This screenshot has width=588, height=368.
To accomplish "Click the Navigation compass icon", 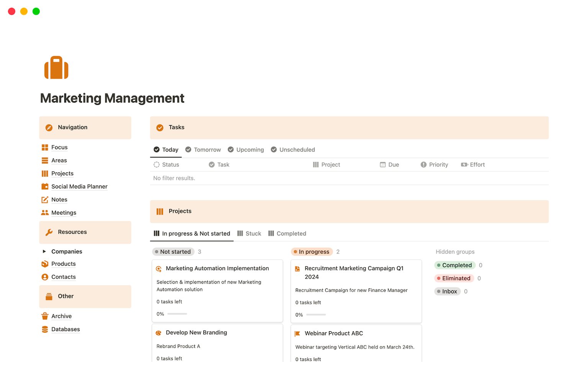I will pos(49,127).
